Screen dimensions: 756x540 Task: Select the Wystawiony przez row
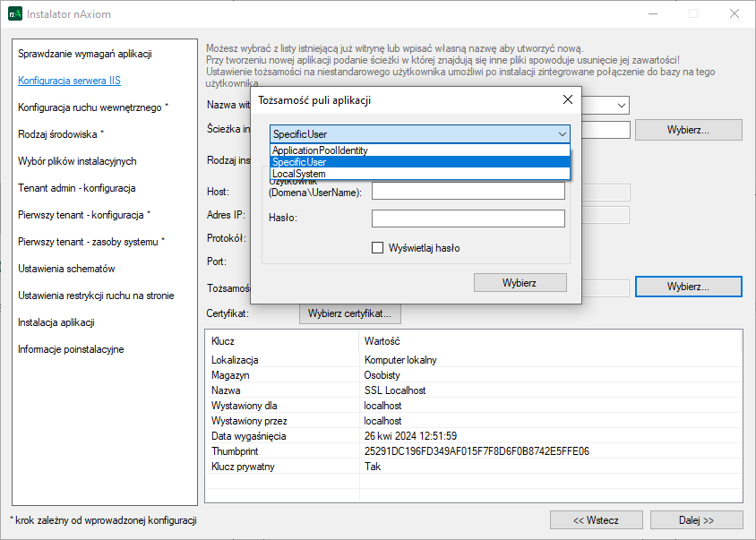pos(474,421)
